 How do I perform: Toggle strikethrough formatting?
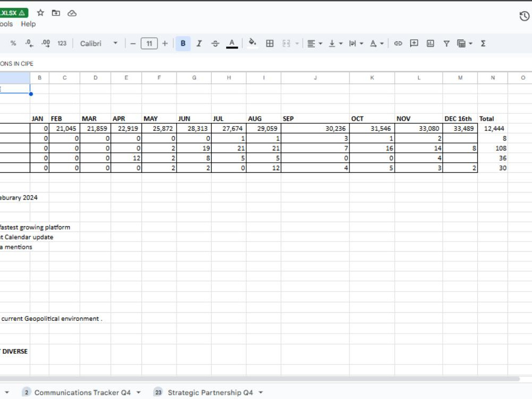click(215, 44)
